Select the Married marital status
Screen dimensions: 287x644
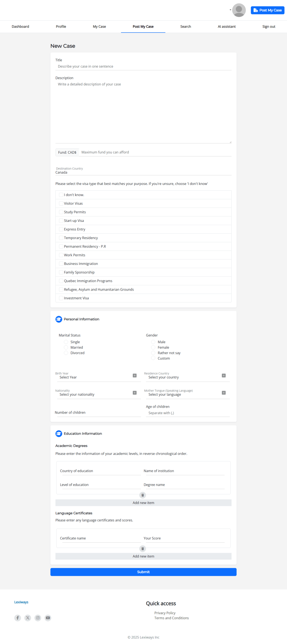(66, 347)
